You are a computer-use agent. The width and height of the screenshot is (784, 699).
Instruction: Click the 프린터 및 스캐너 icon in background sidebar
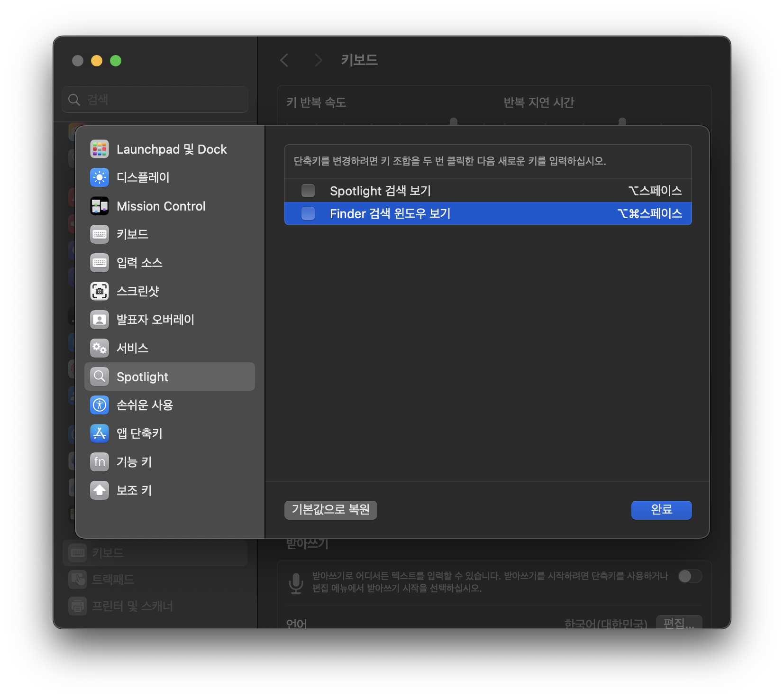(x=78, y=606)
